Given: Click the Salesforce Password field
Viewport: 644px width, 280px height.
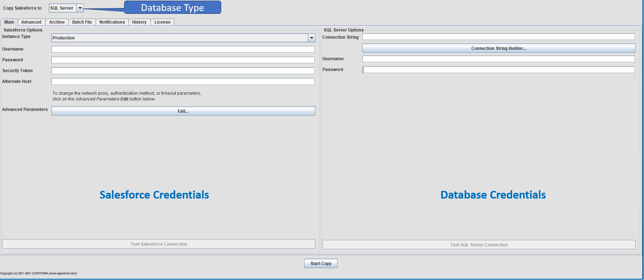Looking at the screenshot, I should pyautogui.click(x=183, y=60).
